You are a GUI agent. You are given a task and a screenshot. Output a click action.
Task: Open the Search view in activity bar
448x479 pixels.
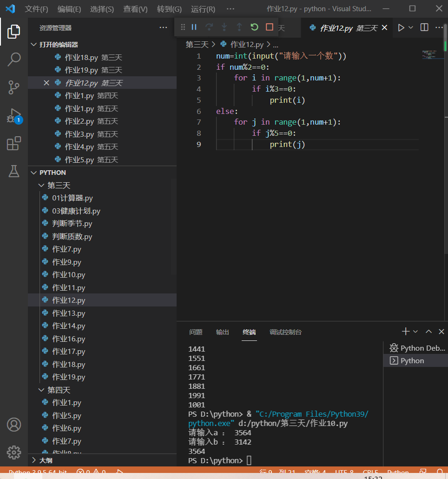[14, 59]
